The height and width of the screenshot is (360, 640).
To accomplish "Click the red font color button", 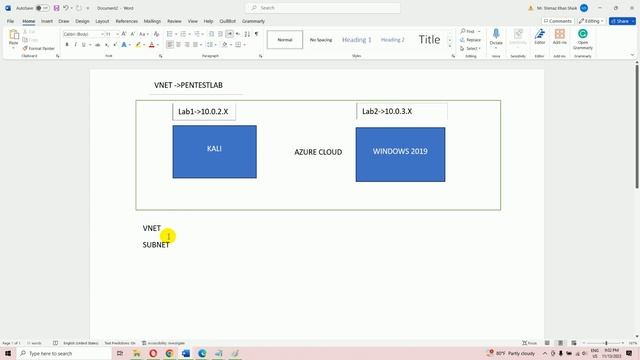I will tap(152, 45).
